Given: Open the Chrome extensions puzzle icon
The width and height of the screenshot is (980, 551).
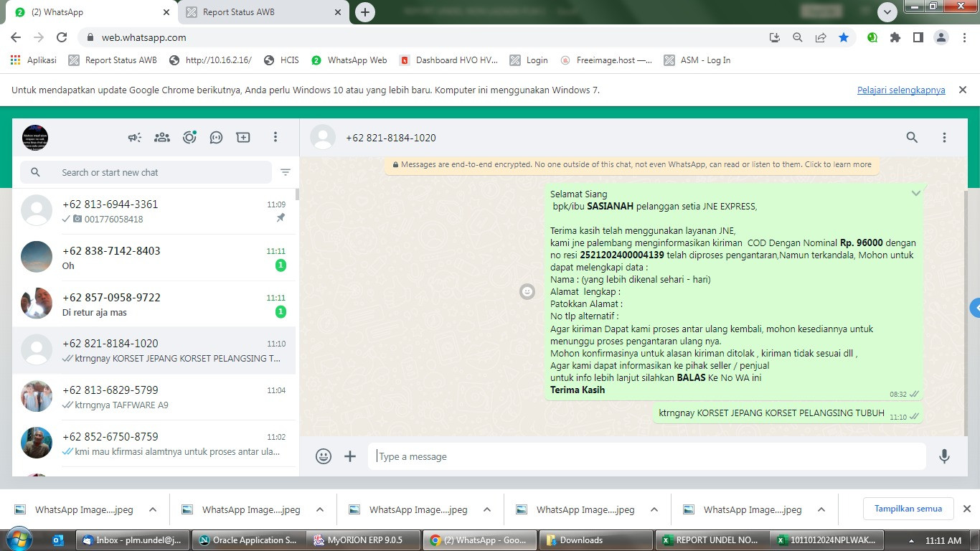Looking at the screenshot, I should [x=895, y=37].
